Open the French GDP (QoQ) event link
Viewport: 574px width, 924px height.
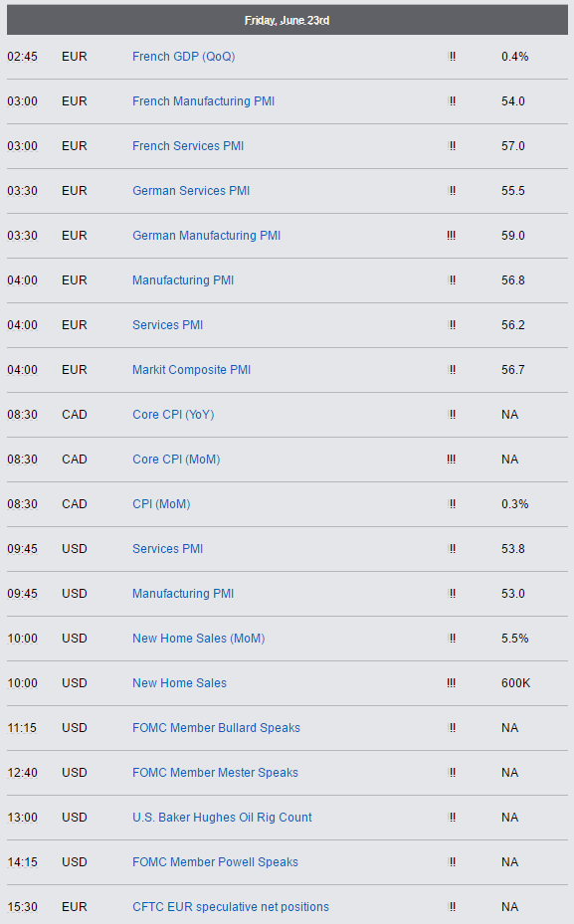pyautogui.click(x=183, y=57)
